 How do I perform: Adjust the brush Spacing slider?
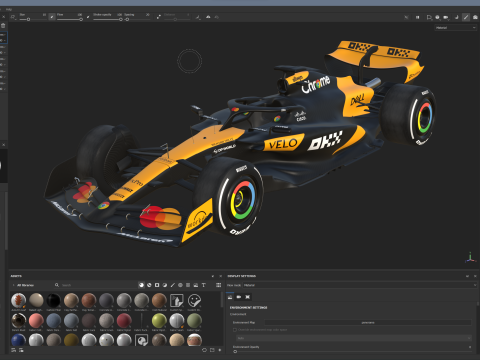(137, 19)
